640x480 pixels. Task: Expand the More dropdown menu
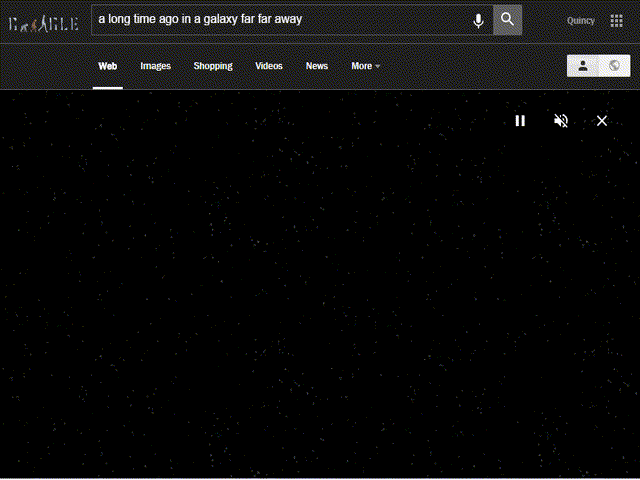click(x=366, y=66)
